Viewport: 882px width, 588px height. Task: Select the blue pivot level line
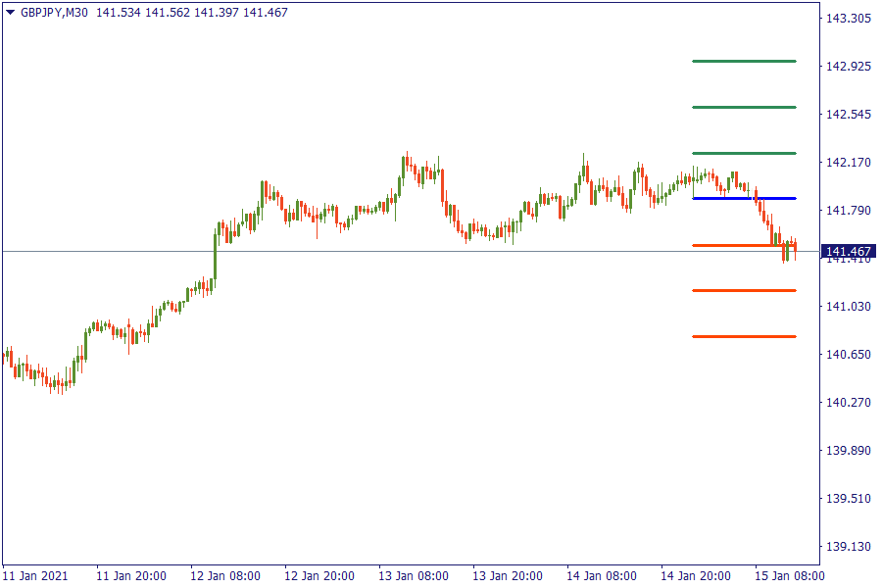point(743,199)
